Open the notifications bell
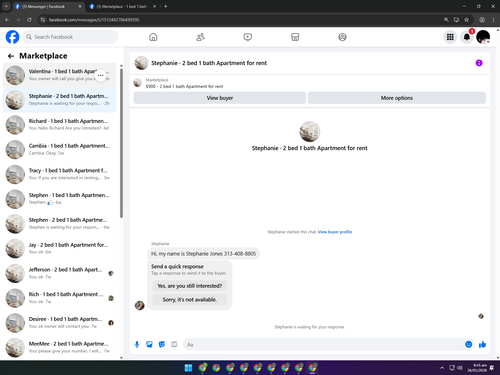 467,37
